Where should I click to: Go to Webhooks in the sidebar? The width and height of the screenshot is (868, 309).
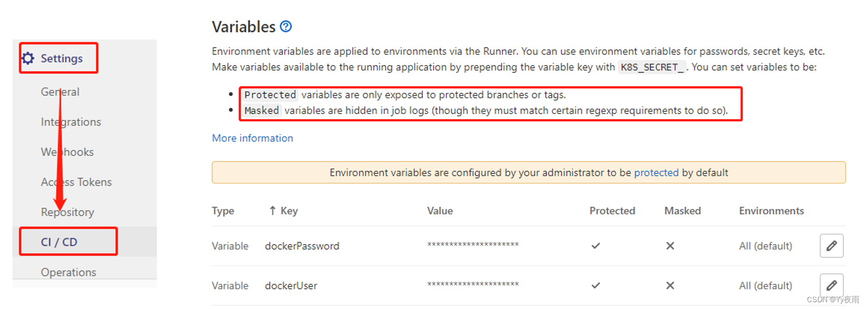coord(67,151)
